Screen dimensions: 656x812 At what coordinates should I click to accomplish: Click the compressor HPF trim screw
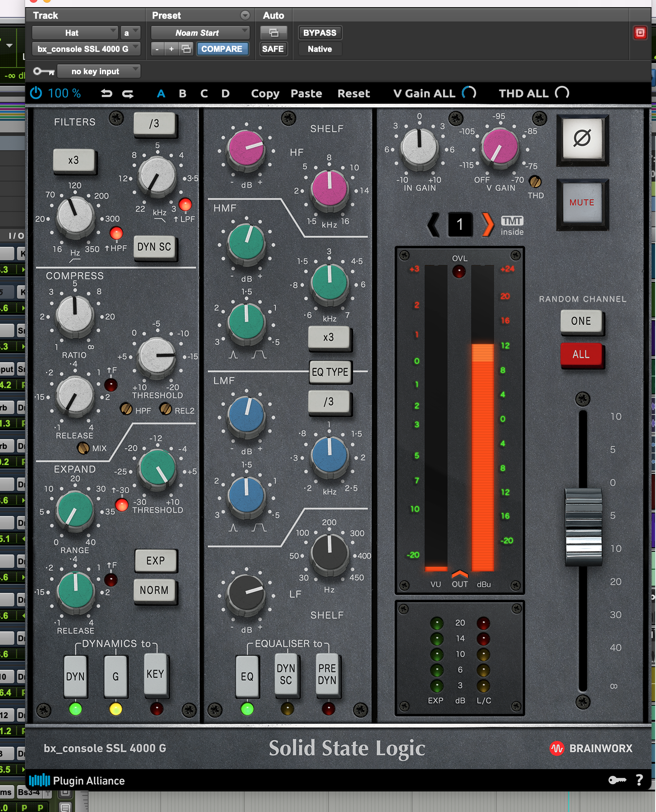(126, 409)
